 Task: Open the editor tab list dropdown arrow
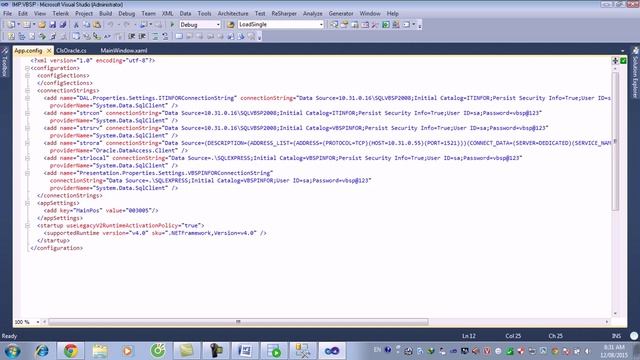point(622,51)
